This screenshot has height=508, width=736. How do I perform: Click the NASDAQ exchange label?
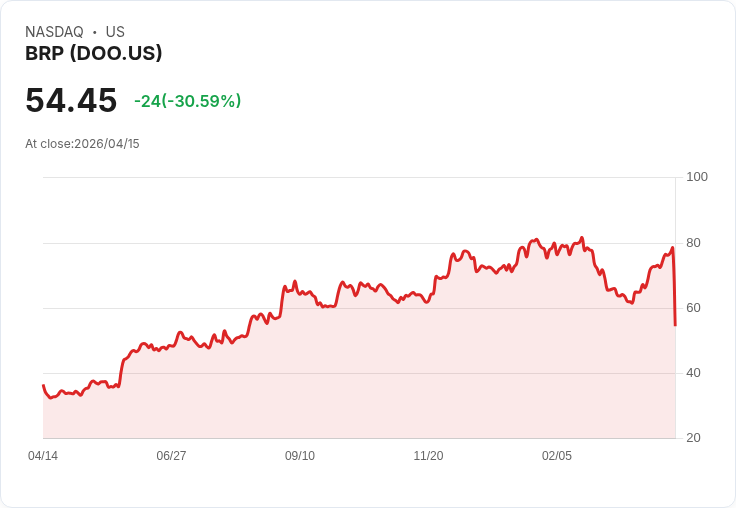54,32
